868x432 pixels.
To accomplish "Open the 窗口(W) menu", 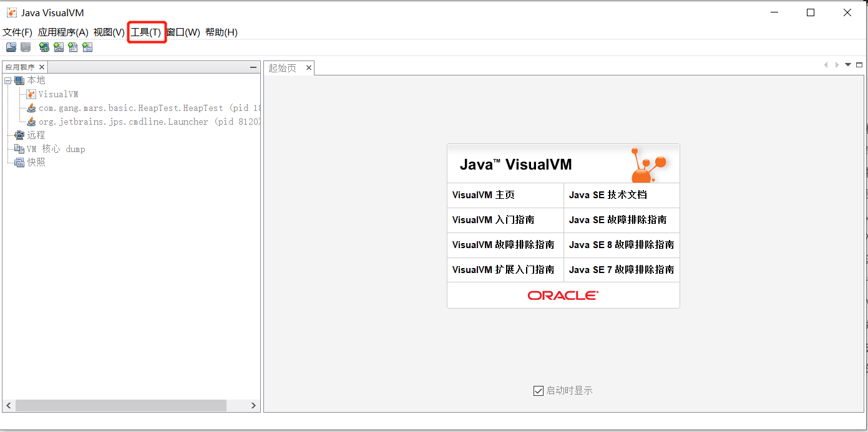I will [183, 32].
